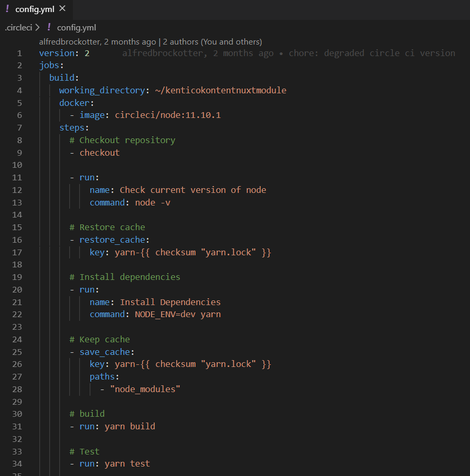Click the '~/kenticokontentnuxtmodule' path value

click(x=220, y=91)
